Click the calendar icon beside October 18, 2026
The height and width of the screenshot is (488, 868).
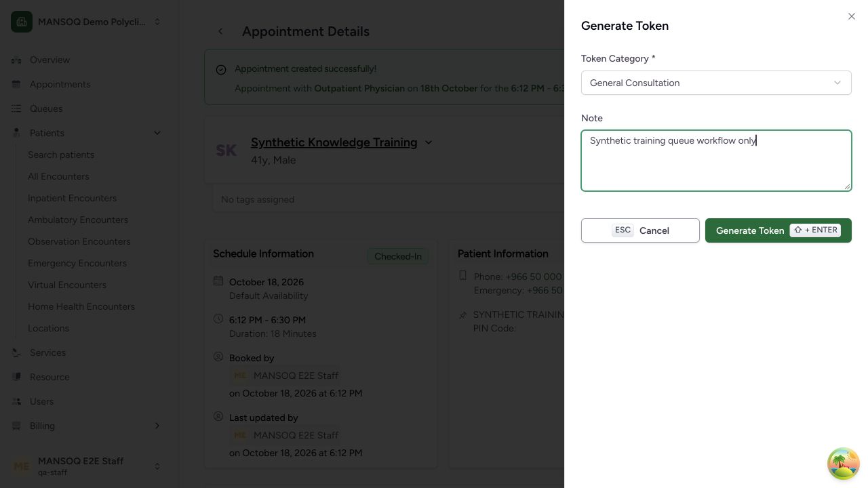tap(218, 281)
